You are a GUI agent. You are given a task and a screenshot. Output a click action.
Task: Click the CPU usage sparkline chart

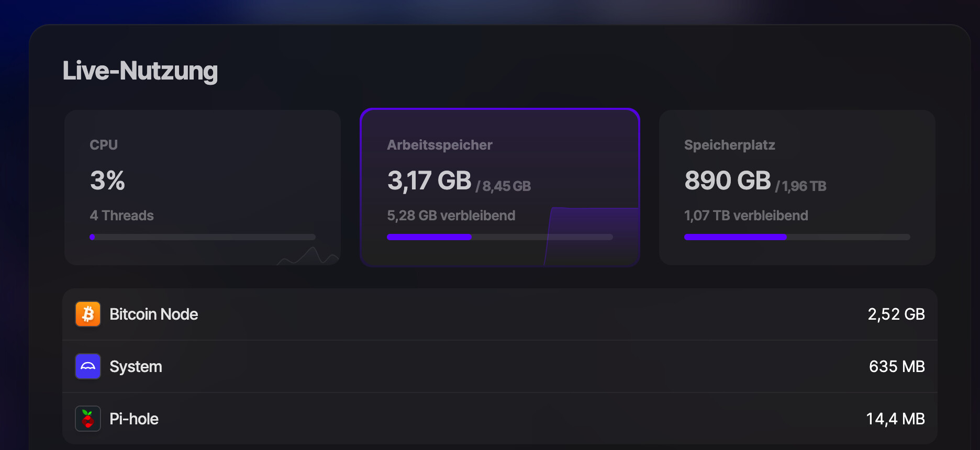(x=310, y=256)
